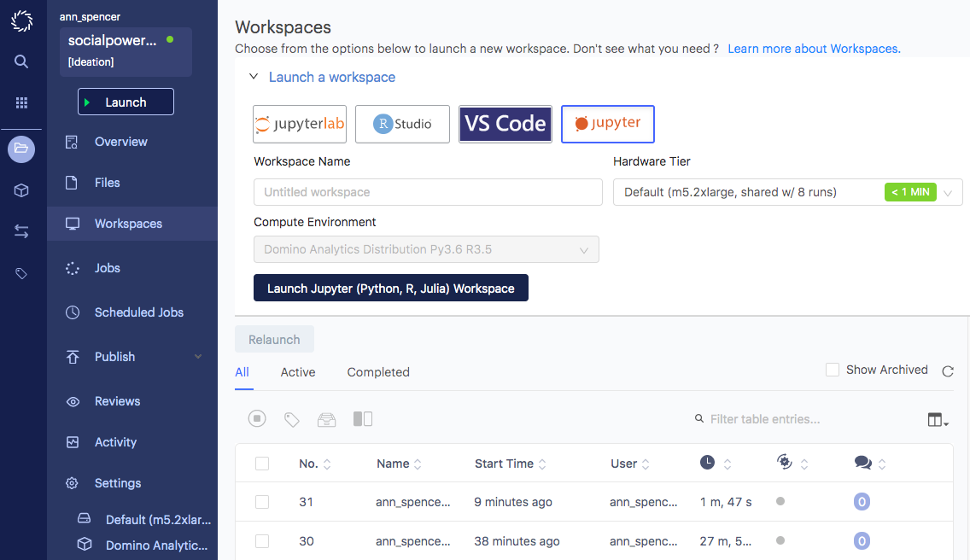
Task: Open the archive icon in the table toolbar
Action: 326,418
